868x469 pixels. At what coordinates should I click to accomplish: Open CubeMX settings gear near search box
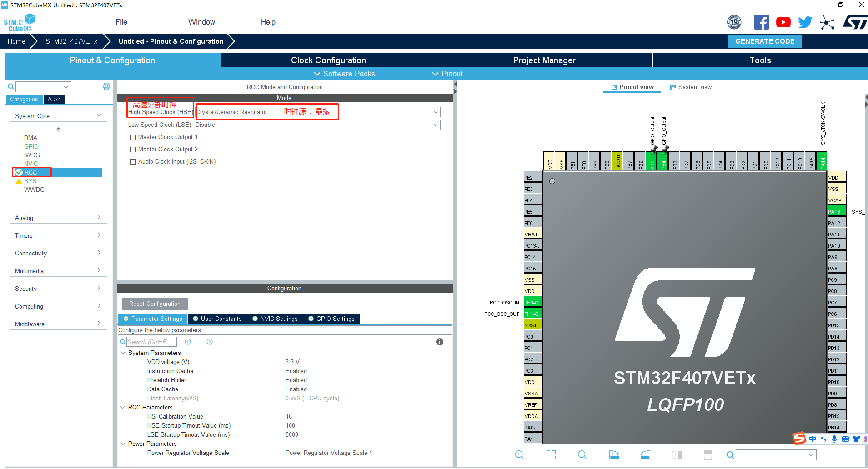(106, 86)
